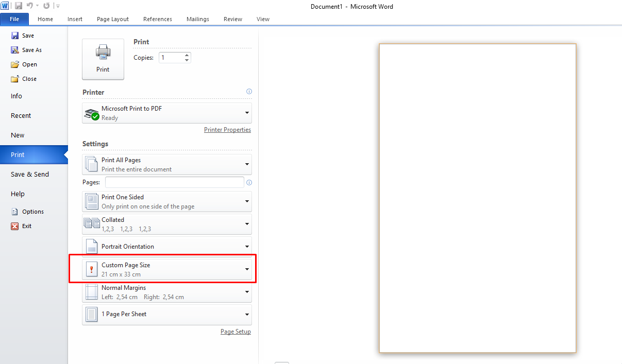
Task: Open the Normal Margins dropdown
Action: point(167,292)
